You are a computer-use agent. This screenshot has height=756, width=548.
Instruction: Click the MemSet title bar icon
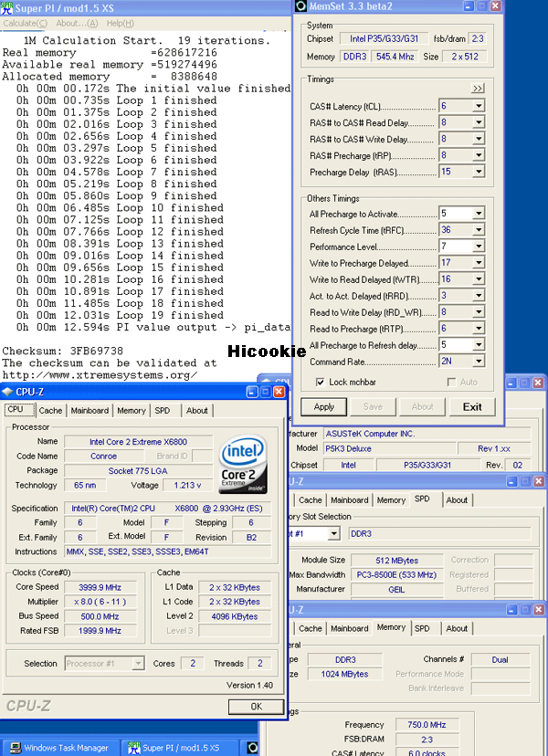(300, 6)
